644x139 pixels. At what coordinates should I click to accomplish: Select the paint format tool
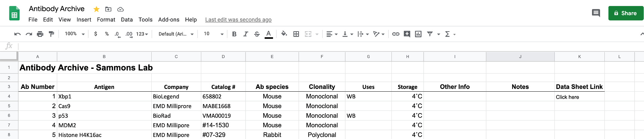(51, 34)
